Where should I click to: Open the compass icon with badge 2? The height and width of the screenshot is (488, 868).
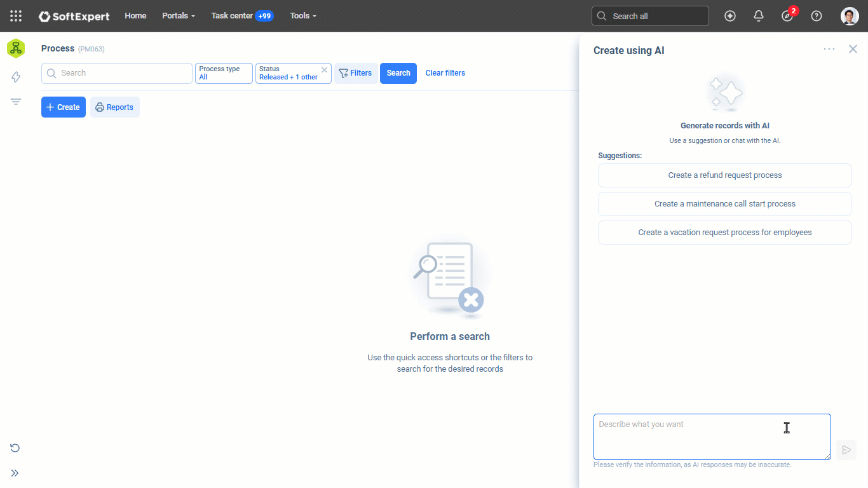coord(787,16)
